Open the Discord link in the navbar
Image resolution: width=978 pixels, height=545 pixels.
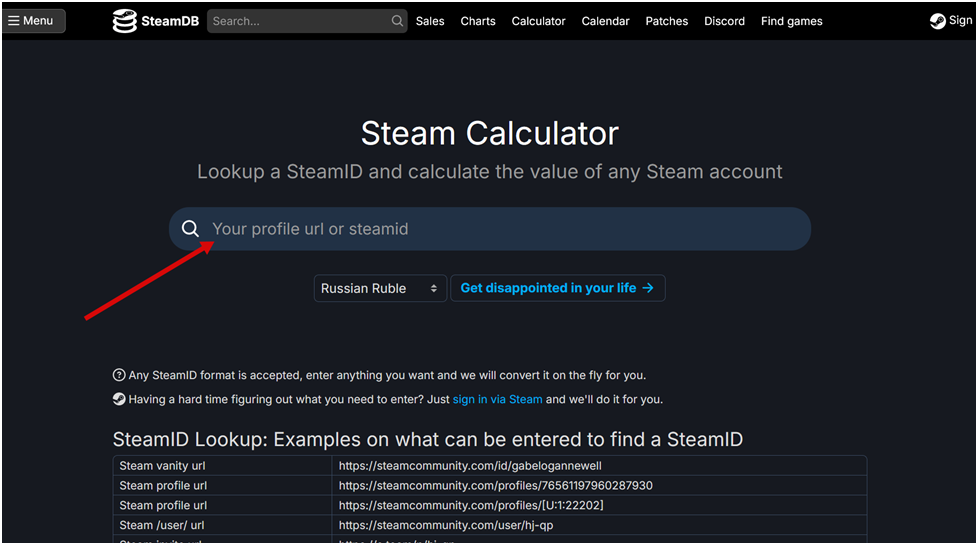click(724, 21)
